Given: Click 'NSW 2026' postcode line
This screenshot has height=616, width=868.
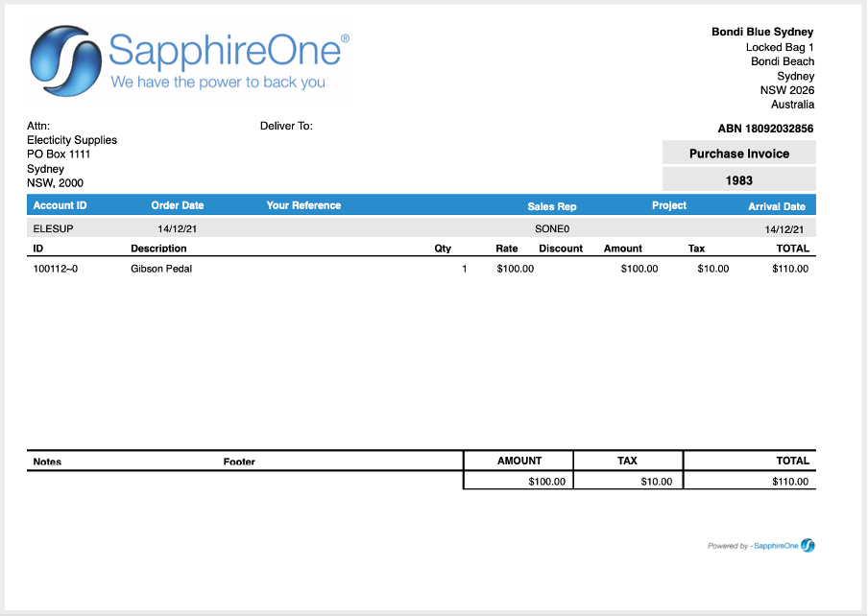Looking at the screenshot, I should [786, 90].
